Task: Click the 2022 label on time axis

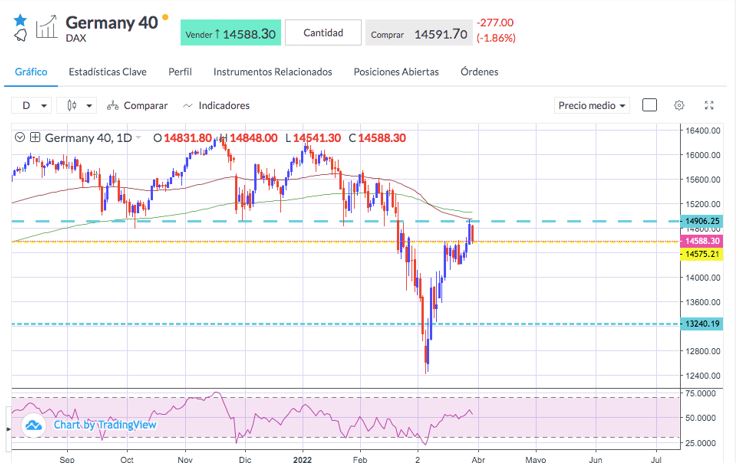Action: pos(302,460)
